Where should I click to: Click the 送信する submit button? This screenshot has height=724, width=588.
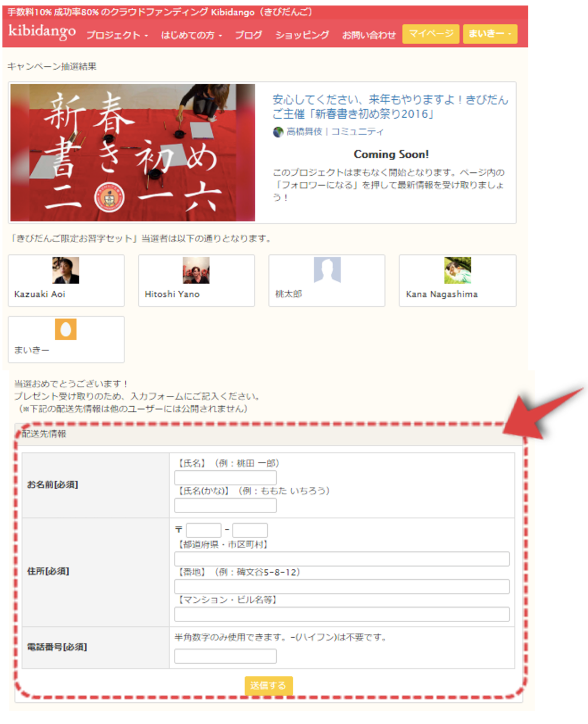tap(268, 686)
